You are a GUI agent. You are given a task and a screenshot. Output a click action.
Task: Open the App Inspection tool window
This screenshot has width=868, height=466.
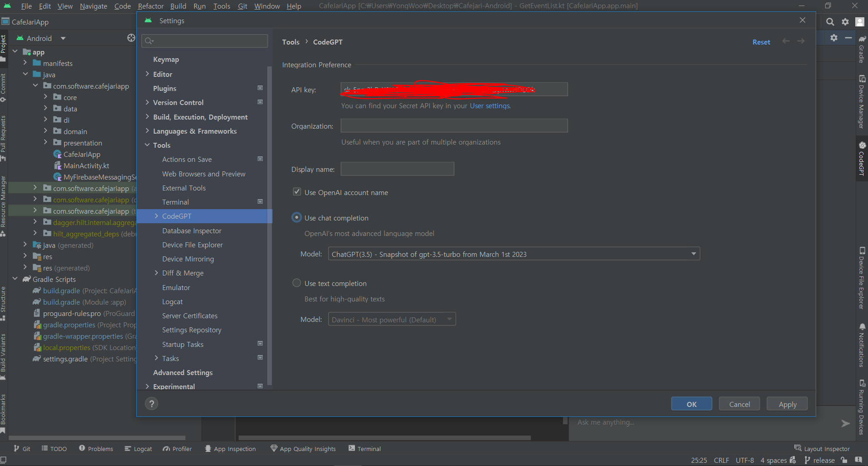click(230, 449)
